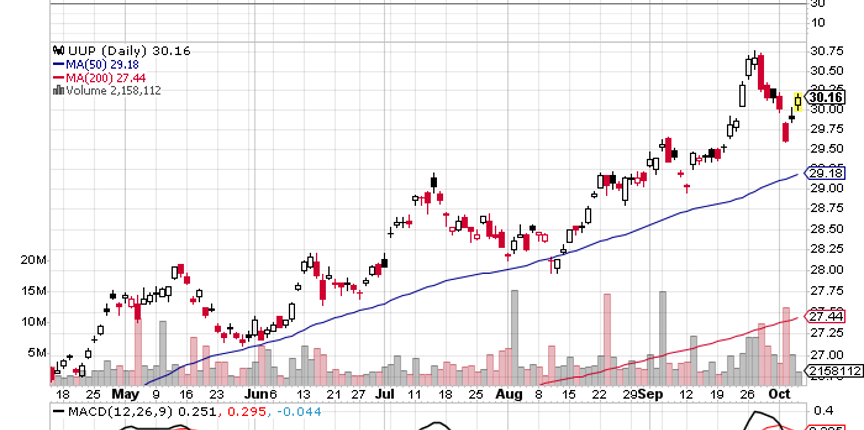Click the red line icon next to MA(200)
The width and height of the screenshot is (864, 430).
click(x=57, y=77)
